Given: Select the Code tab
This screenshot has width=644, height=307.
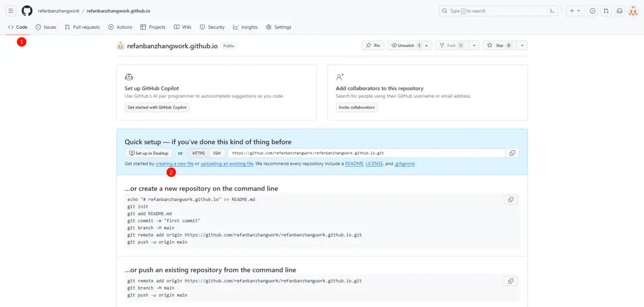Looking at the screenshot, I should coord(18,27).
